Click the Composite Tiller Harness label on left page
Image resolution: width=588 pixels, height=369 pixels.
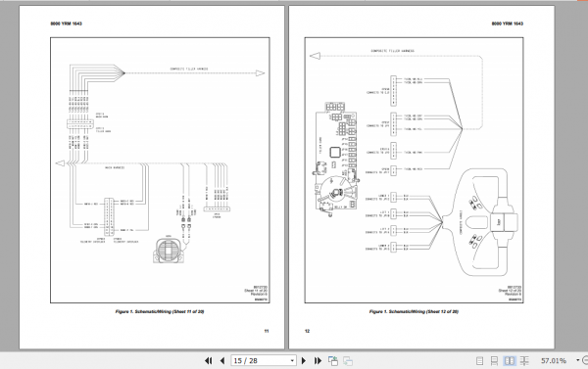[189, 69]
